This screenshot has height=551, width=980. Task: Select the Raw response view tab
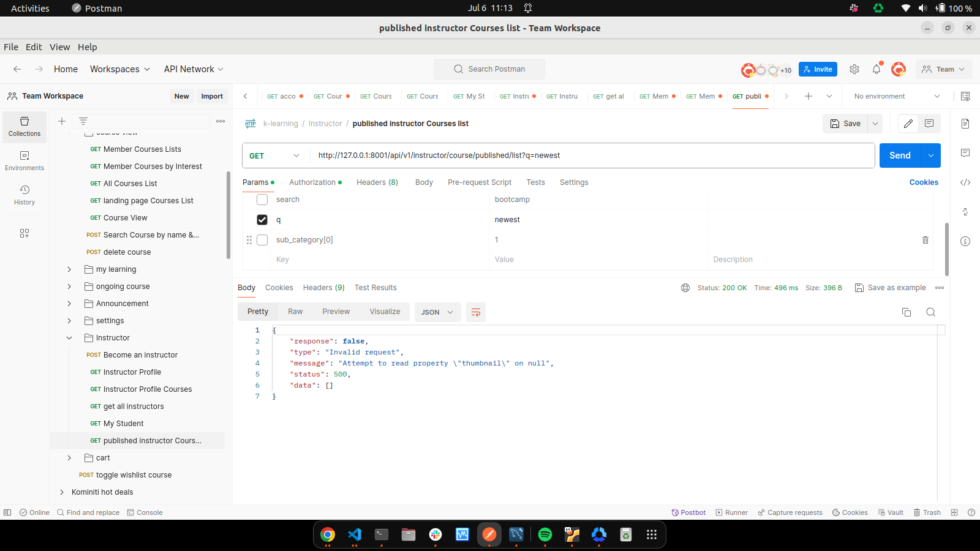click(295, 312)
